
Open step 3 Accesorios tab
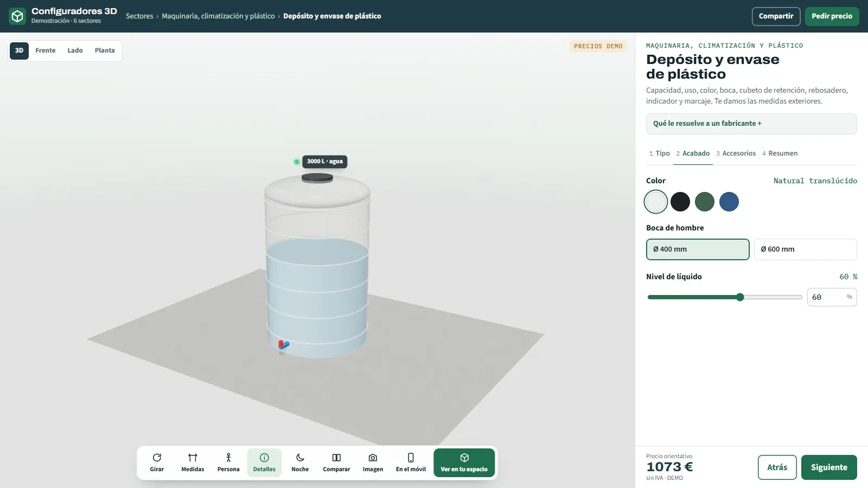[736, 153]
